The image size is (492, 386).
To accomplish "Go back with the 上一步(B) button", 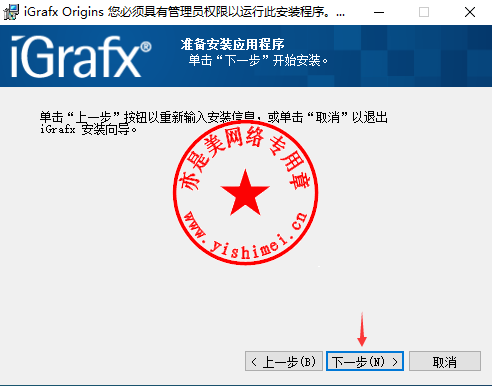I will coord(284,361).
